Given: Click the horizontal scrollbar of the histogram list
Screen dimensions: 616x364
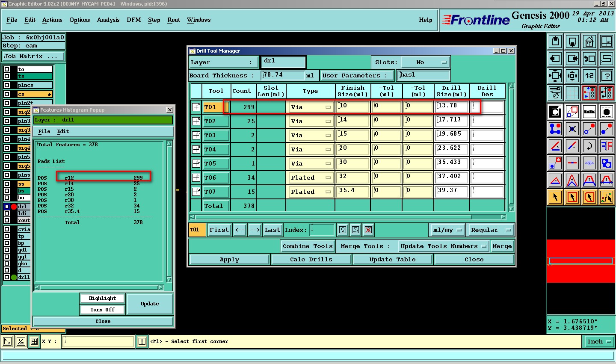Looking at the screenshot, I should coord(99,288).
